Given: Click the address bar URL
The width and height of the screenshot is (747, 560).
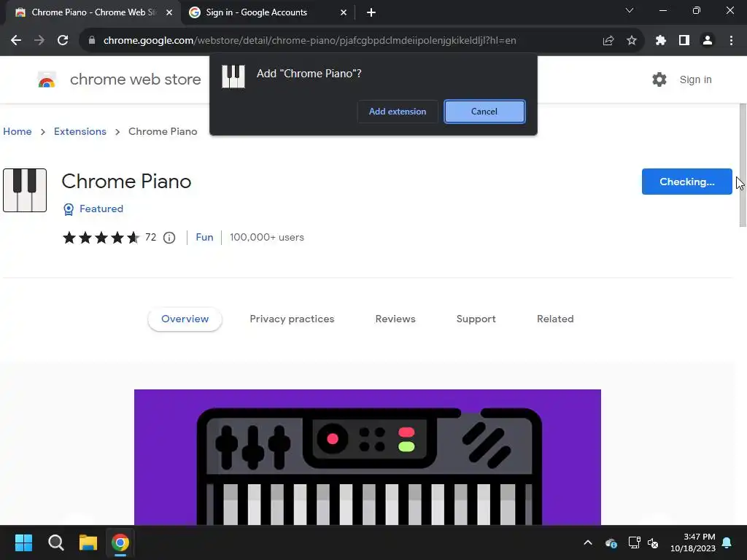Looking at the screenshot, I should click(x=309, y=41).
